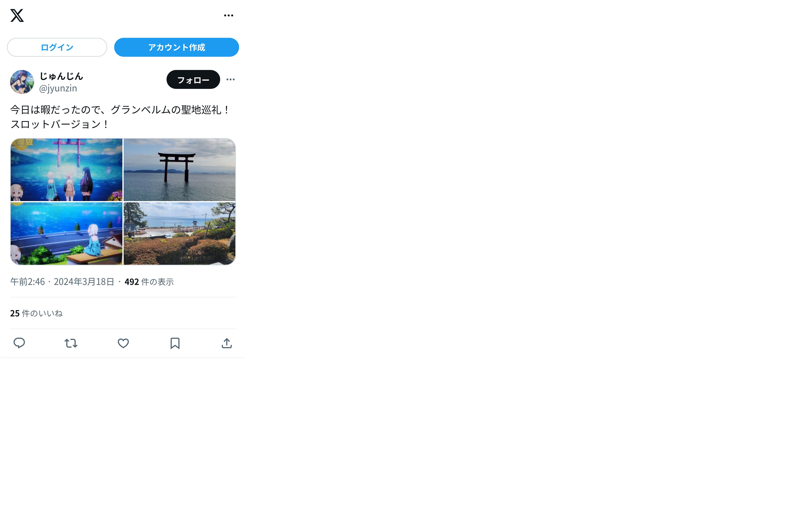Open the 25 件のいいね likes list
The width and height of the screenshot is (810, 532).
click(36, 313)
